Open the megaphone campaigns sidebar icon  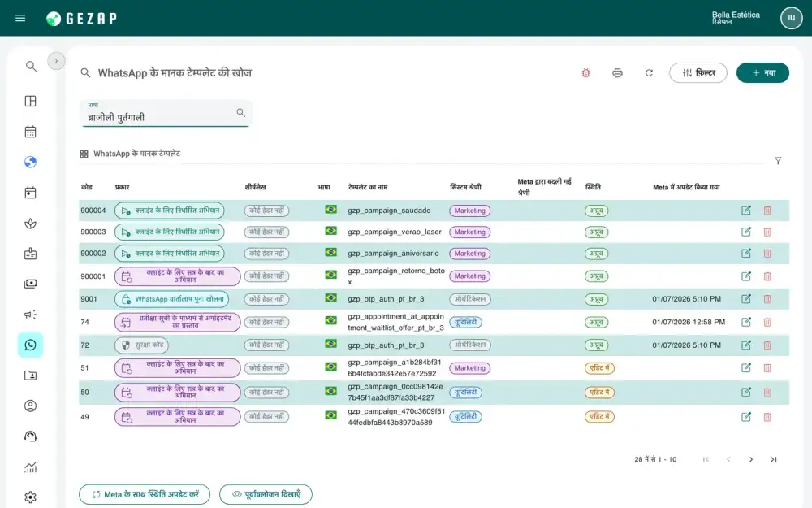(31, 314)
